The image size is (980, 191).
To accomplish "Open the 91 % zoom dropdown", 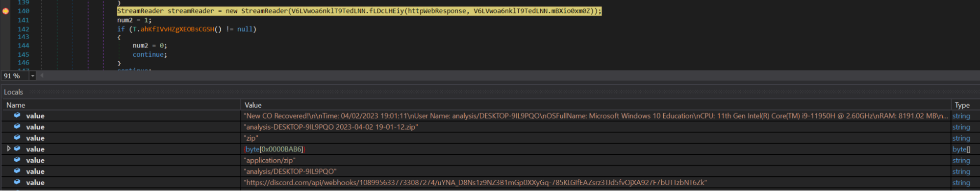I will point(33,76).
